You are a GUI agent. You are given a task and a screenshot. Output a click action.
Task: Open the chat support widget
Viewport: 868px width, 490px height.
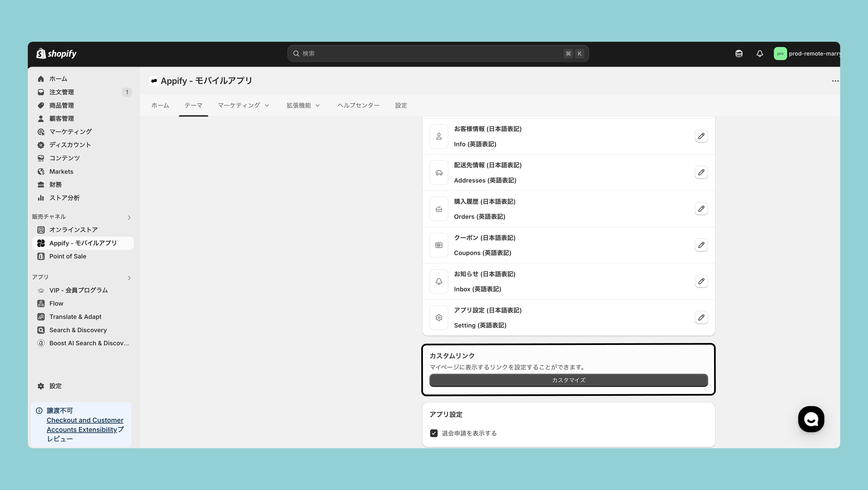coord(811,419)
